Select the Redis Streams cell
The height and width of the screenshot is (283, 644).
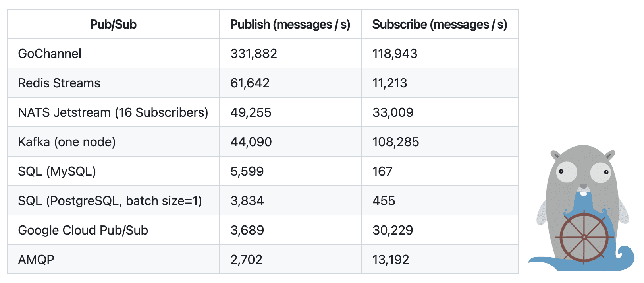tap(59, 83)
